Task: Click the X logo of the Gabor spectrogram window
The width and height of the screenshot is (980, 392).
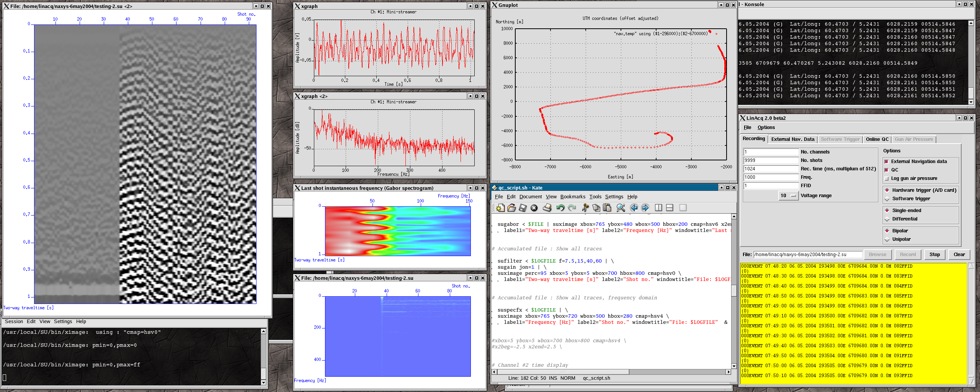Action: (297, 188)
